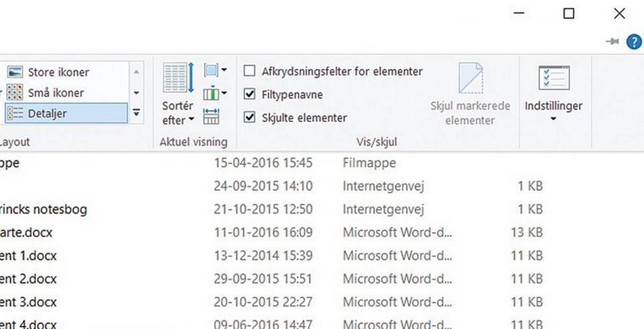Click the blue help question mark icon

[x=633, y=42]
